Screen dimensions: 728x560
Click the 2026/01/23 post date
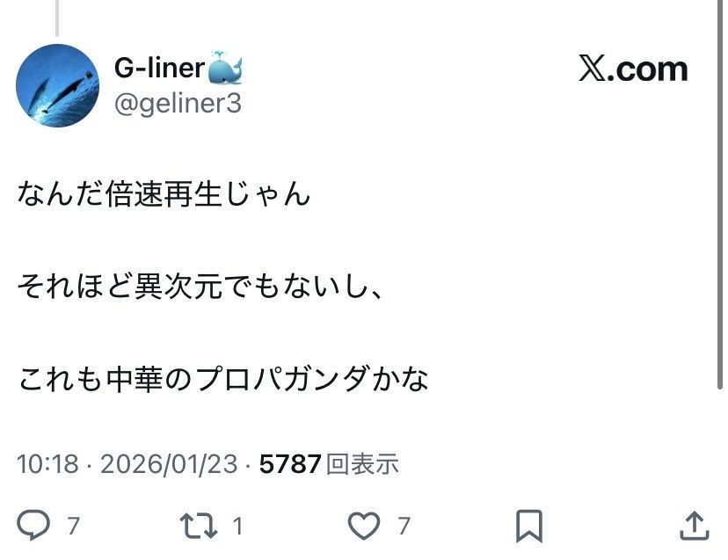pos(169,463)
